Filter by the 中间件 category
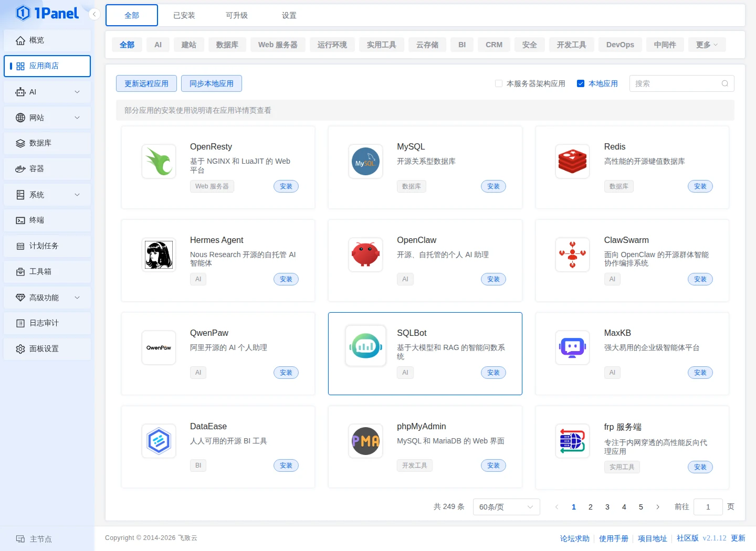The image size is (756, 551). coord(665,45)
